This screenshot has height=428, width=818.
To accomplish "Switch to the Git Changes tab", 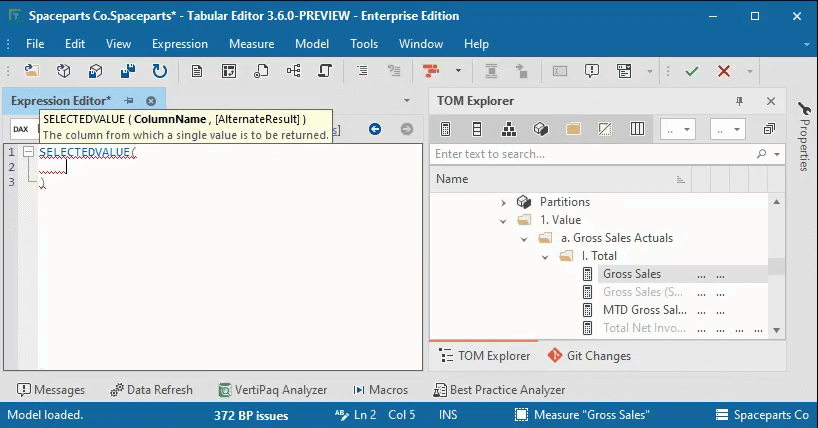I will (x=589, y=356).
